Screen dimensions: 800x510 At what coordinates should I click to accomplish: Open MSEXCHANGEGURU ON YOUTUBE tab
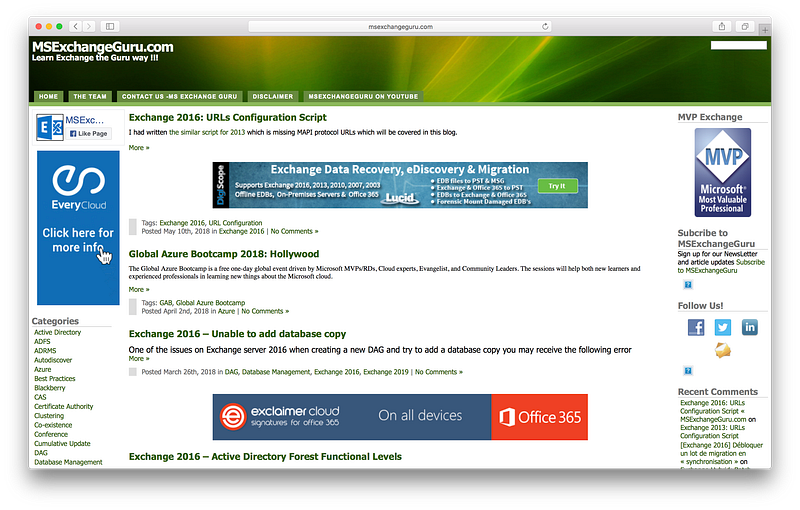[363, 96]
